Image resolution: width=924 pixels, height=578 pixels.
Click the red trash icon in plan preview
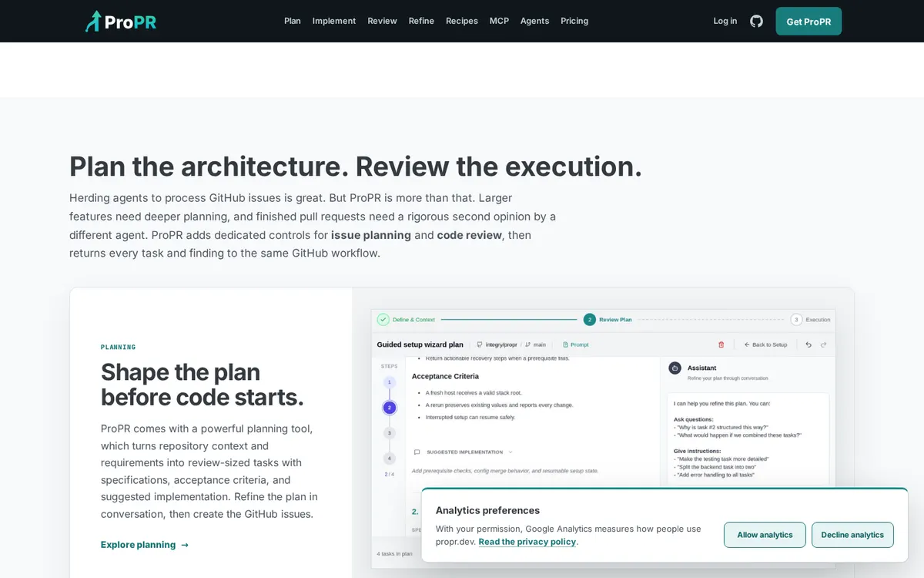(721, 344)
